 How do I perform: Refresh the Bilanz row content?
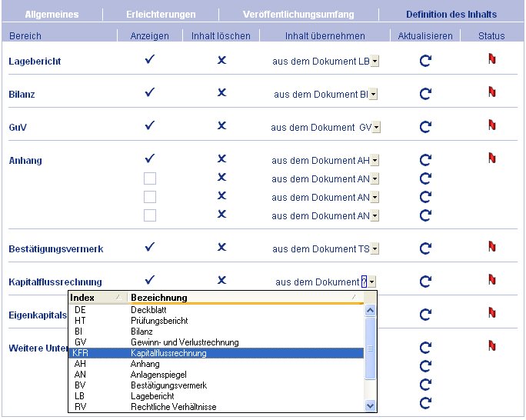click(425, 94)
